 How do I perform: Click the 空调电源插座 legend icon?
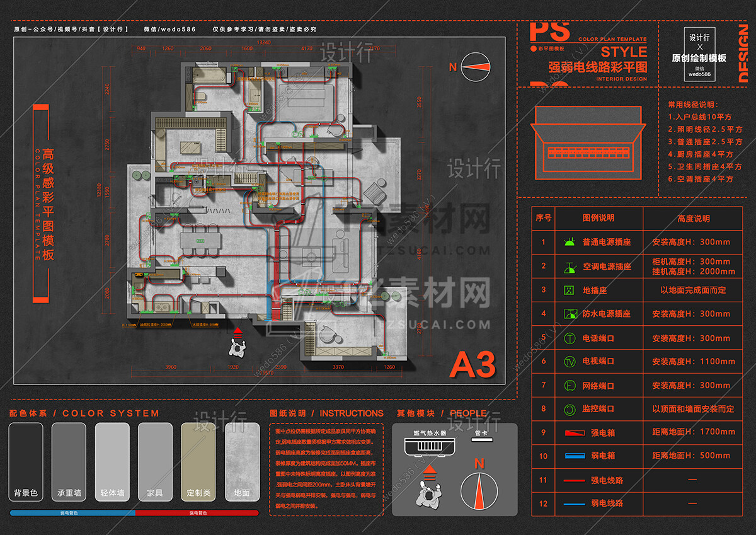click(x=570, y=267)
